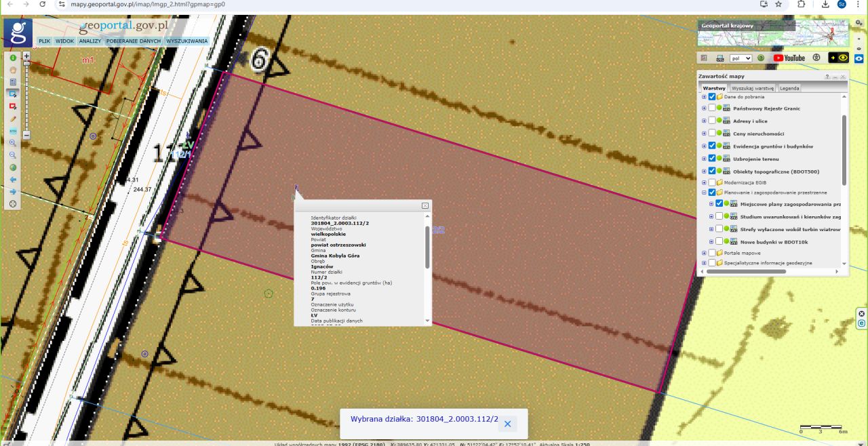
Task: Click the layer panel vertical scrollbar
Action: tap(844, 150)
